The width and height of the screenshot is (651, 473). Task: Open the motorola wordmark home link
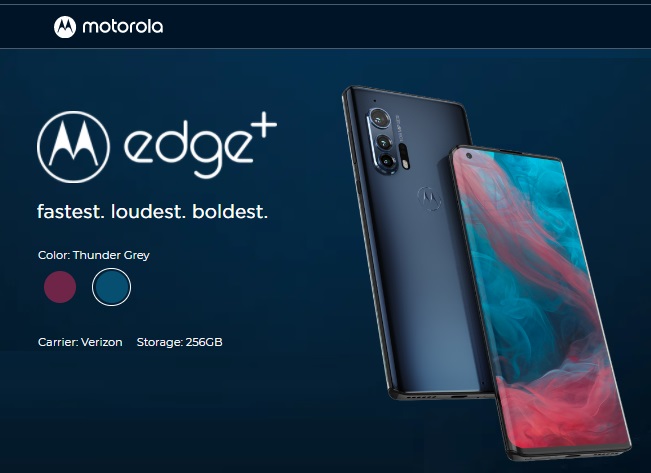(x=123, y=27)
